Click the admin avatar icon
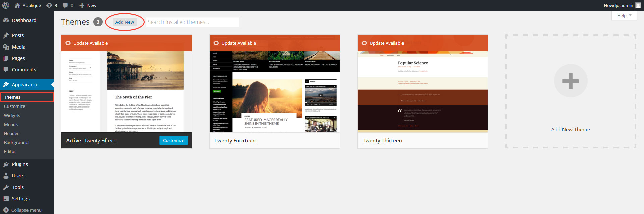 [638, 5]
